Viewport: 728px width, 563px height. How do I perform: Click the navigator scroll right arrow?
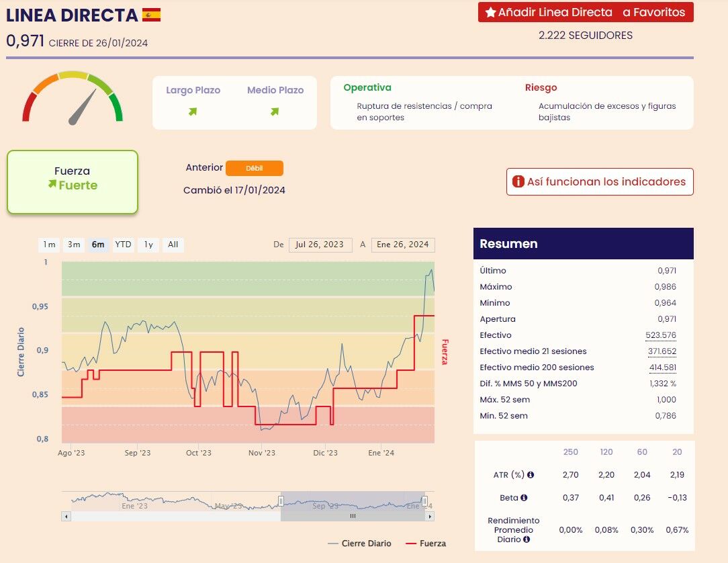pyautogui.click(x=430, y=516)
